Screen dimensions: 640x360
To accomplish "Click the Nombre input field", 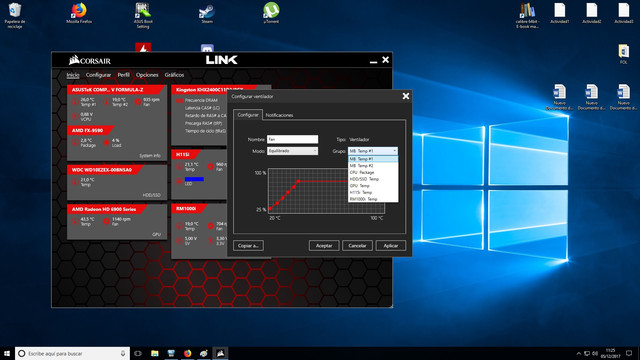I will tap(292, 139).
